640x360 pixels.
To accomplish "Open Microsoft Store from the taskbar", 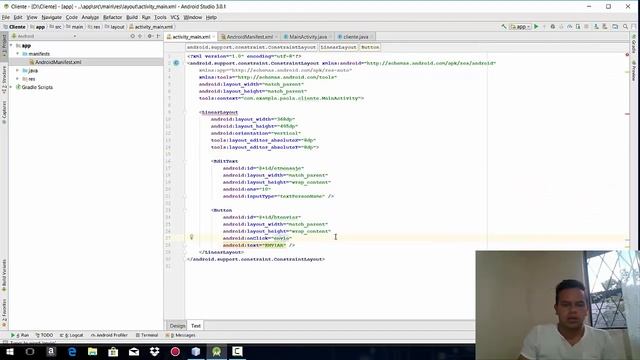I will click(x=113, y=351).
